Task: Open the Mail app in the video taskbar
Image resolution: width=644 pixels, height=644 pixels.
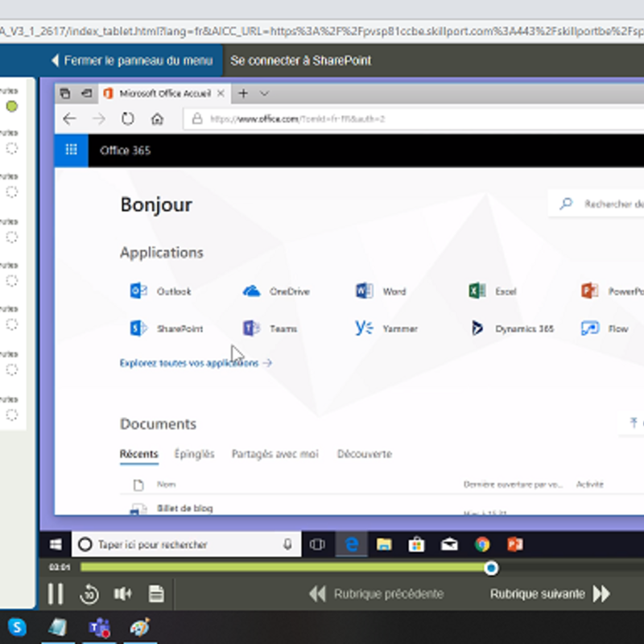Action: point(449,545)
